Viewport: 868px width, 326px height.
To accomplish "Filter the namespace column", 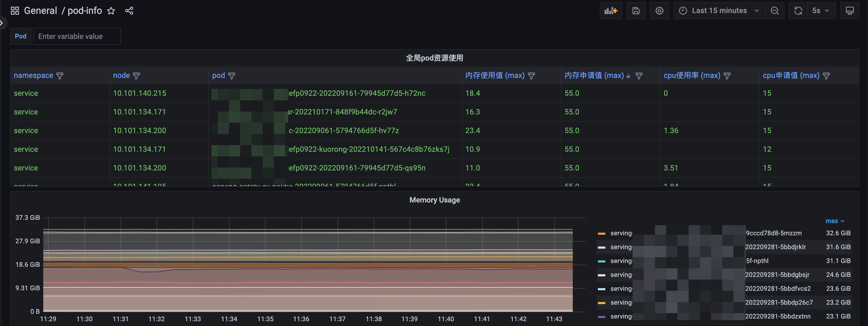I will (60, 76).
